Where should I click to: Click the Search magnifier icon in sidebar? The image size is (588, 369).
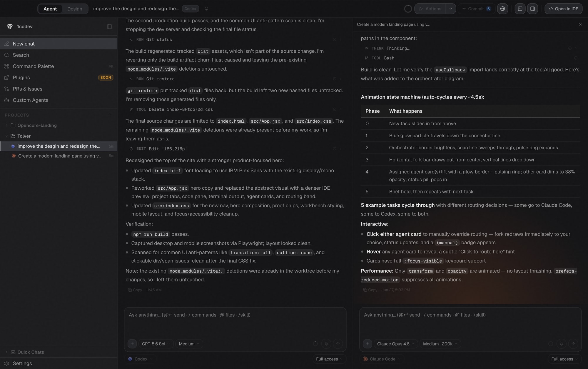(6, 55)
